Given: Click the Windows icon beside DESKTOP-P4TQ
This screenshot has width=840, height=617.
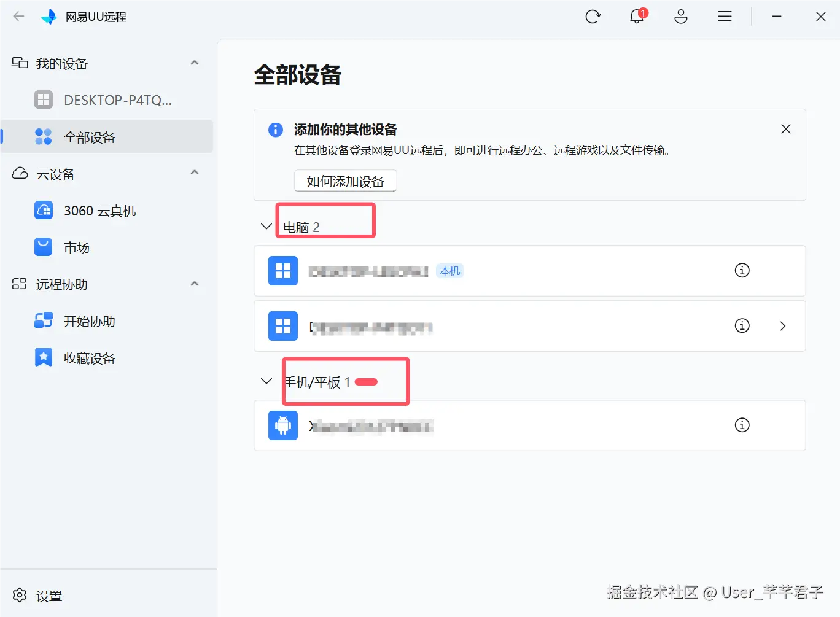Looking at the screenshot, I should coord(44,99).
